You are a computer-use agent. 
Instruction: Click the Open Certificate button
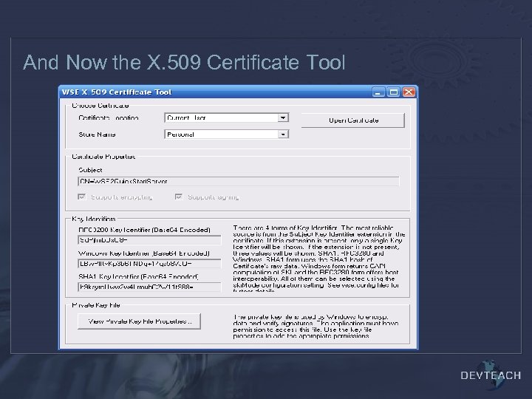(353, 120)
